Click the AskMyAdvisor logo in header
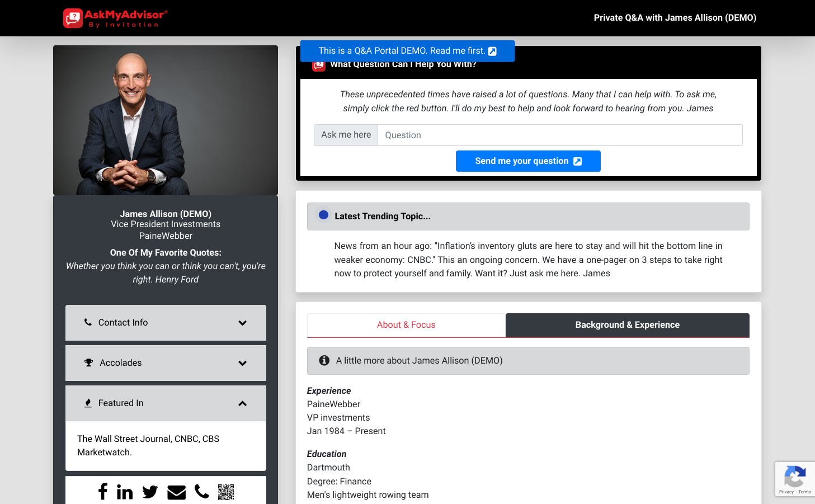Viewport: 815px width, 504px height. pos(115,18)
